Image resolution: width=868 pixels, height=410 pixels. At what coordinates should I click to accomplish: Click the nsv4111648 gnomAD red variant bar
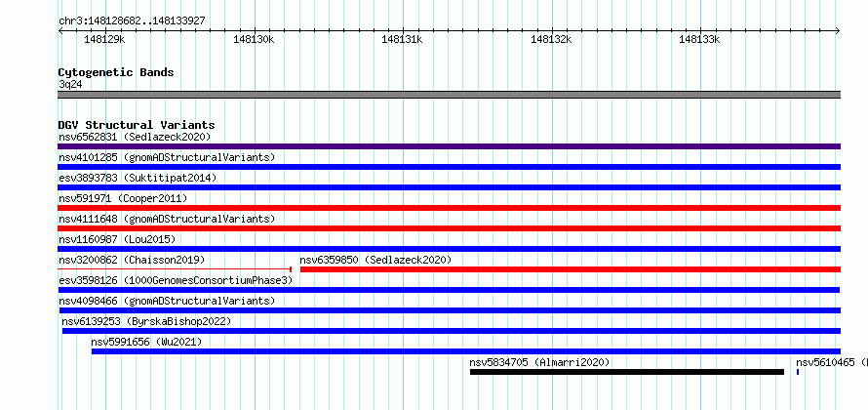(x=449, y=228)
